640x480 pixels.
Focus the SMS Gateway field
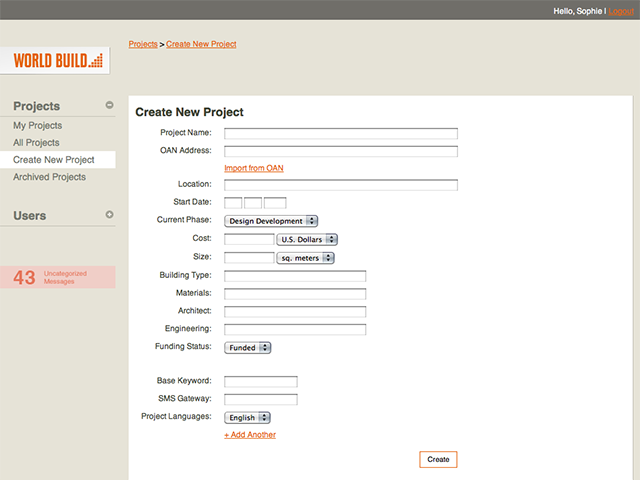pyautogui.click(x=261, y=399)
